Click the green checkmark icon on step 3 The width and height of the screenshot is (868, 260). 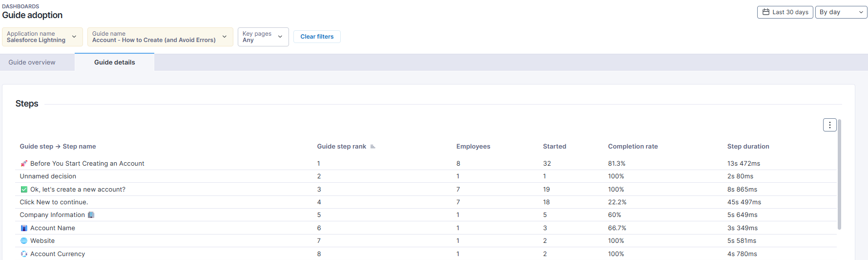(x=24, y=190)
